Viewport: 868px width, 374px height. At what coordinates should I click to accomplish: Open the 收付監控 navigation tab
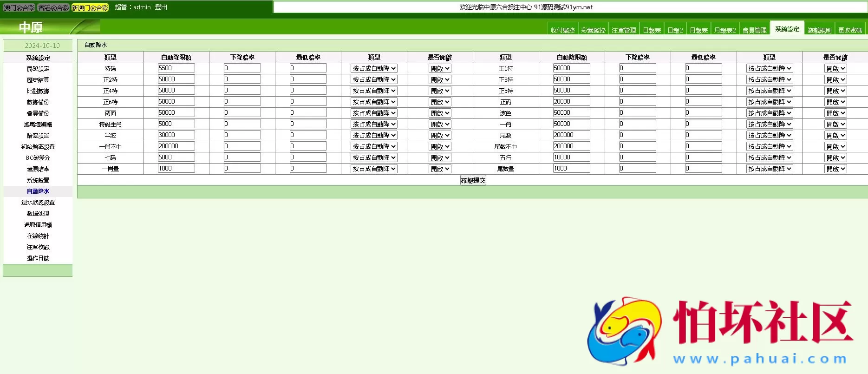click(562, 30)
